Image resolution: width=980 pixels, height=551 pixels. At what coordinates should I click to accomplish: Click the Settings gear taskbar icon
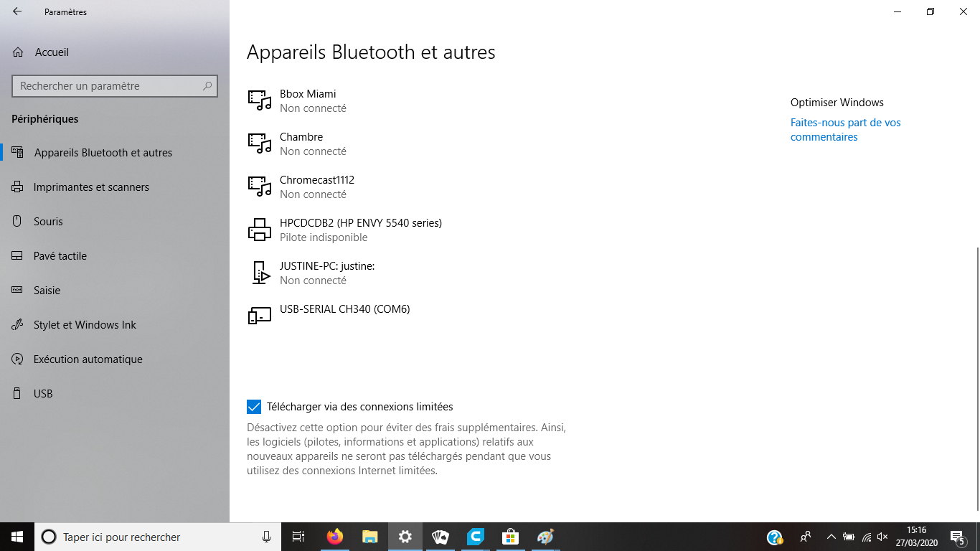click(x=405, y=537)
